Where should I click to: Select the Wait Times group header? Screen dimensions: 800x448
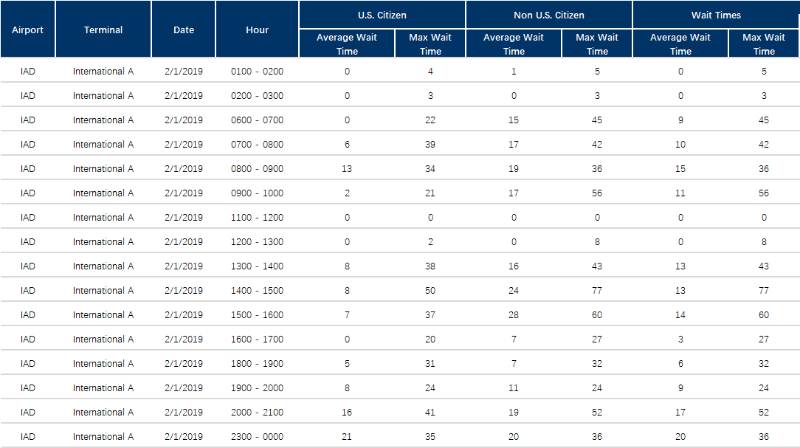tap(716, 15)
